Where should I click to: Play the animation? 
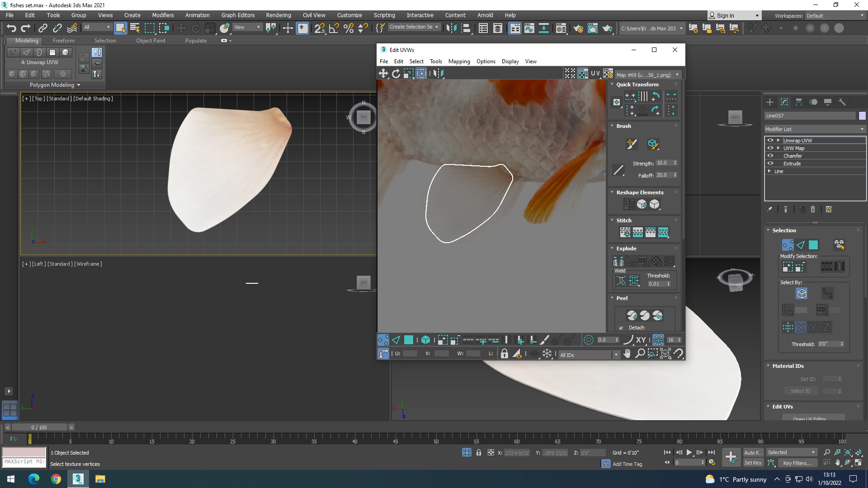coord(689,452)
